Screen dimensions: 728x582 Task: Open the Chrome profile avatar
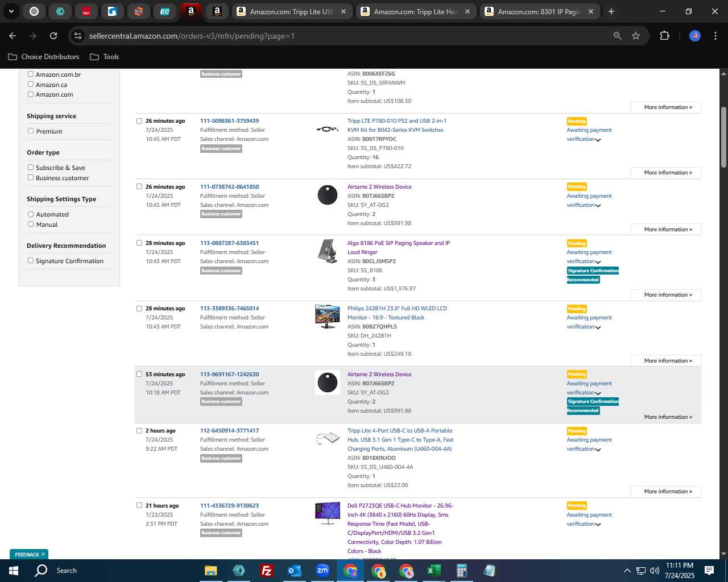(x=695, y=36)
